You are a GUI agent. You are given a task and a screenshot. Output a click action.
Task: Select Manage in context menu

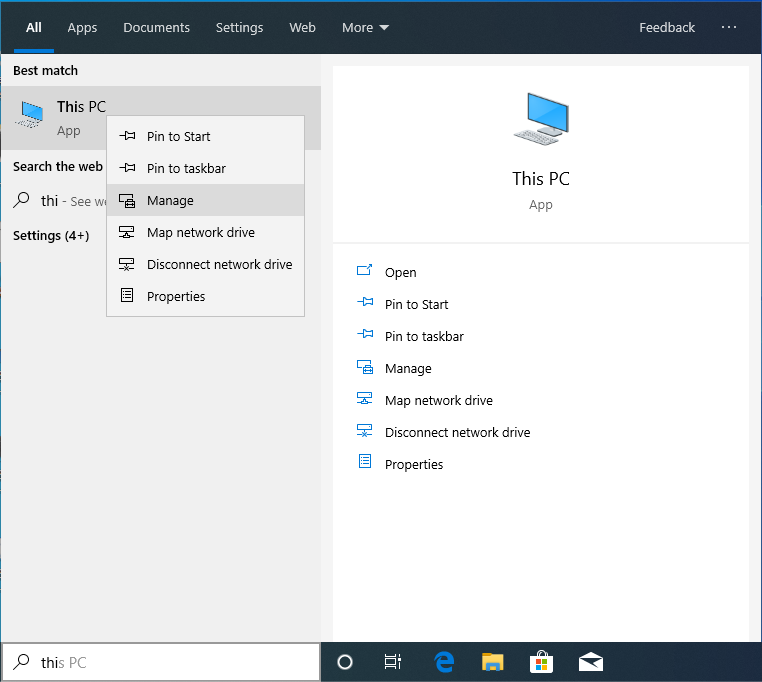pos(170,200)
